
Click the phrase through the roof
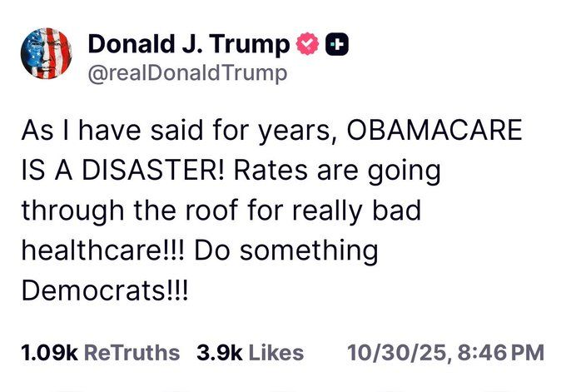[x=130, y=211]
